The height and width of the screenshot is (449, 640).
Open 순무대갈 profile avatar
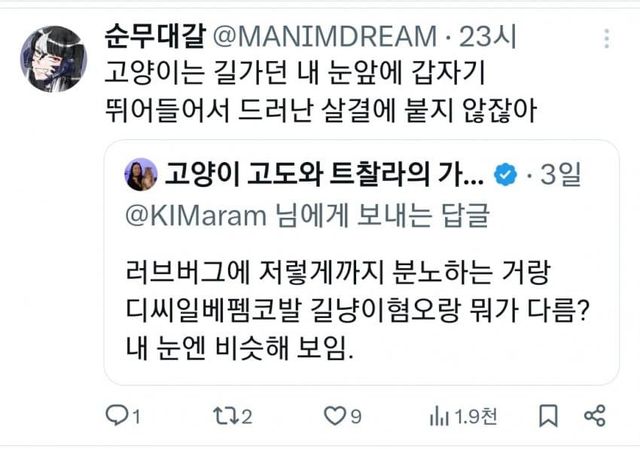tap(53, 59)
